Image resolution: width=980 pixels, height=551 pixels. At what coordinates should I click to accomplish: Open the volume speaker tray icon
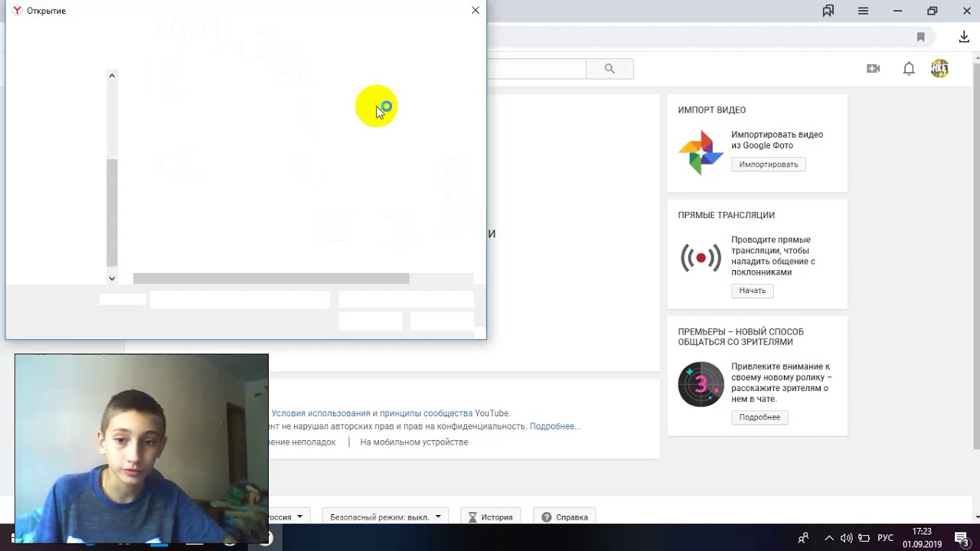846,538
